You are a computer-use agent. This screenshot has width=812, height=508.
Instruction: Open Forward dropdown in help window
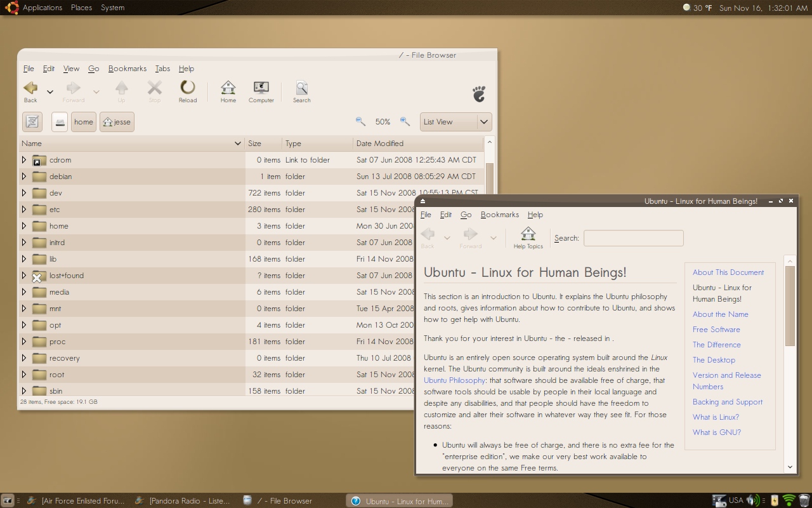pyautogui.click(x=493, y=238)
